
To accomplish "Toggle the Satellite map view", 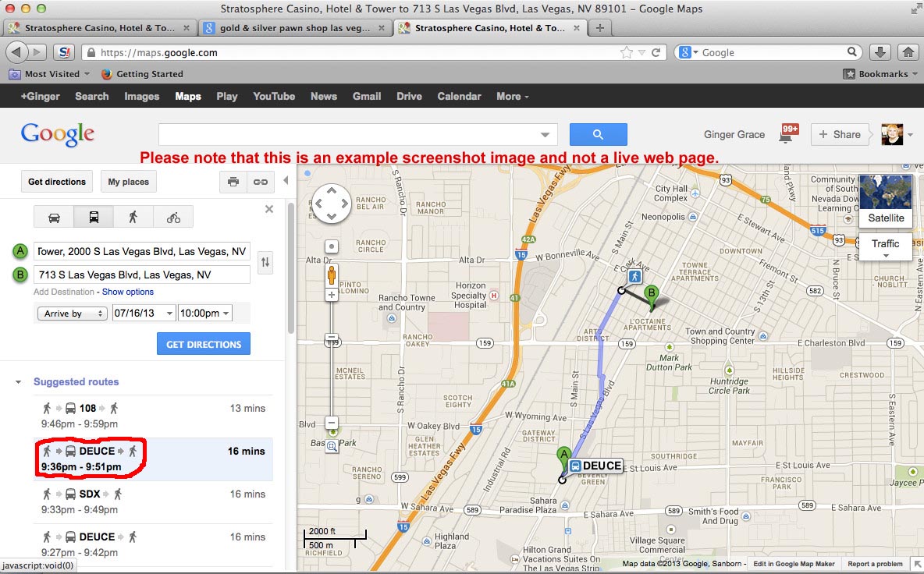I will pos(886,200).
